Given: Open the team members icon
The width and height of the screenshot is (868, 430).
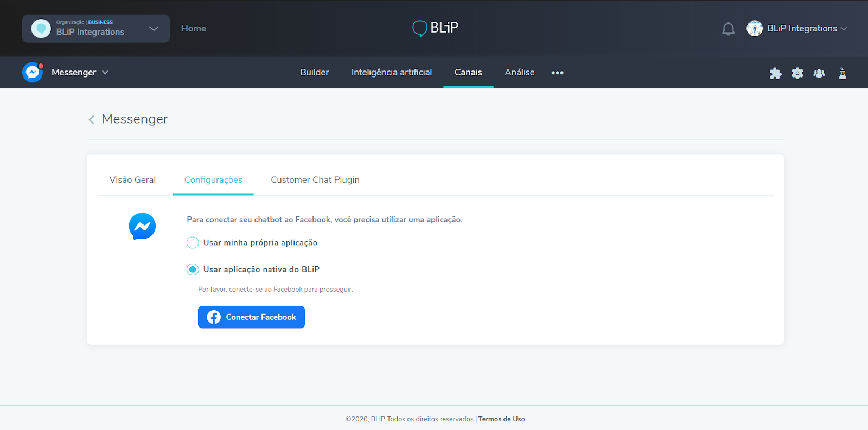Looking at the screenshot, I should point(819,73).
